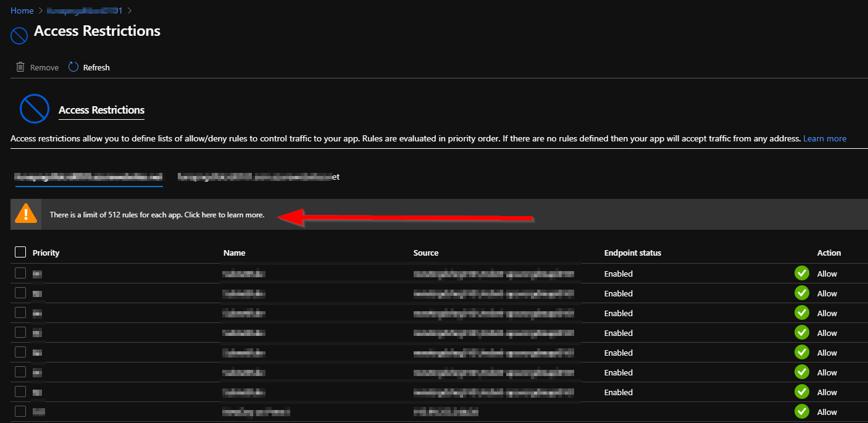The height and width of the screenshot is (423, 868).
Task: Check the first rule's row checkbox
Action: pos(19,273)
